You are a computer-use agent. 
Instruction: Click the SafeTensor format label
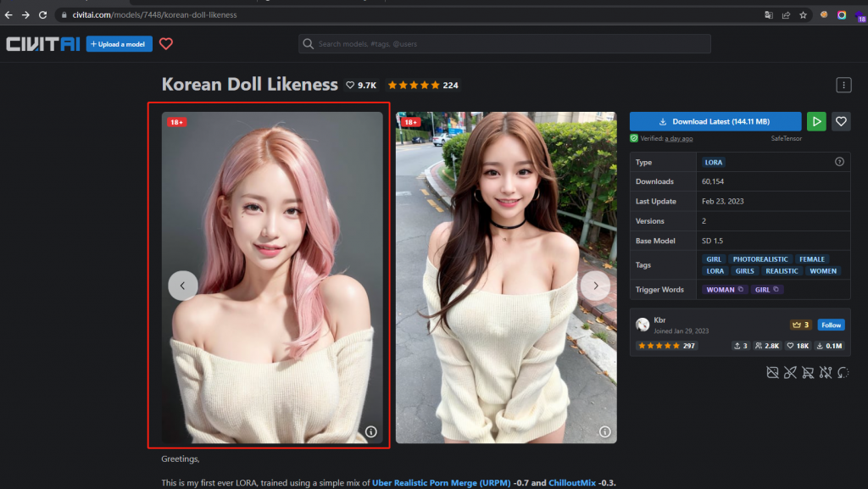point(786,138)
